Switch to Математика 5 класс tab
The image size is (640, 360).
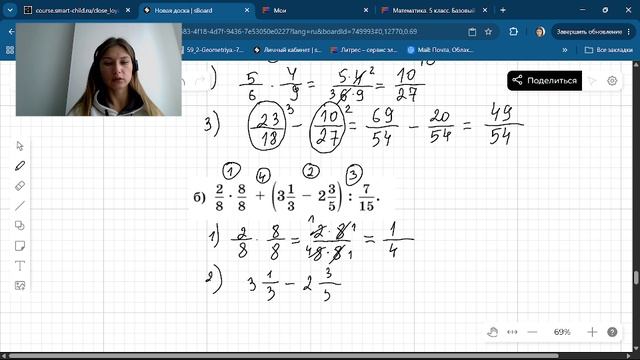433,10
